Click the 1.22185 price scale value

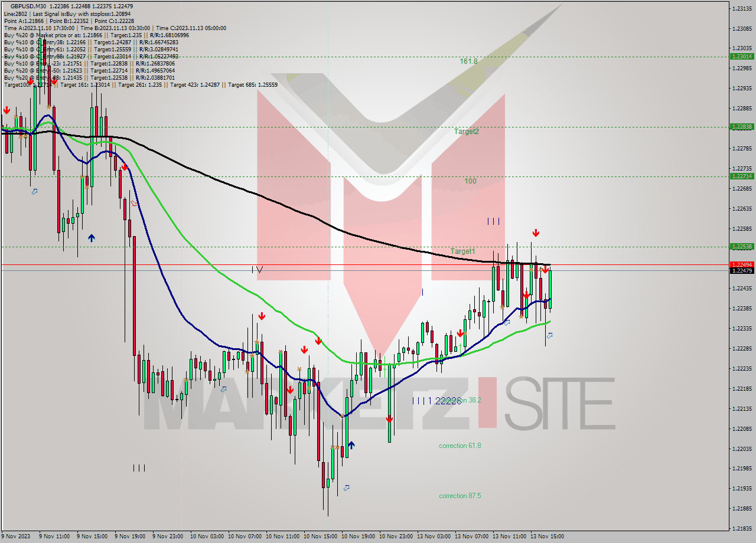(741, 388)
